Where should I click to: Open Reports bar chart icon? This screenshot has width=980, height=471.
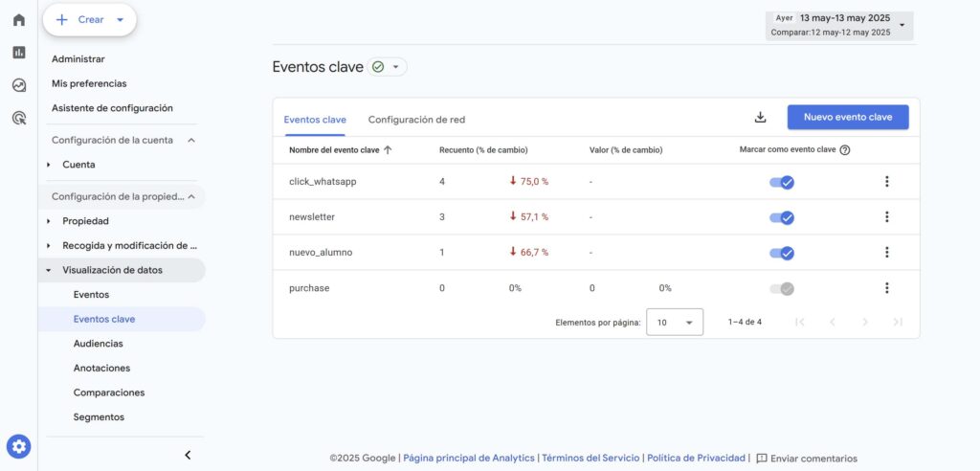point(19,53)
